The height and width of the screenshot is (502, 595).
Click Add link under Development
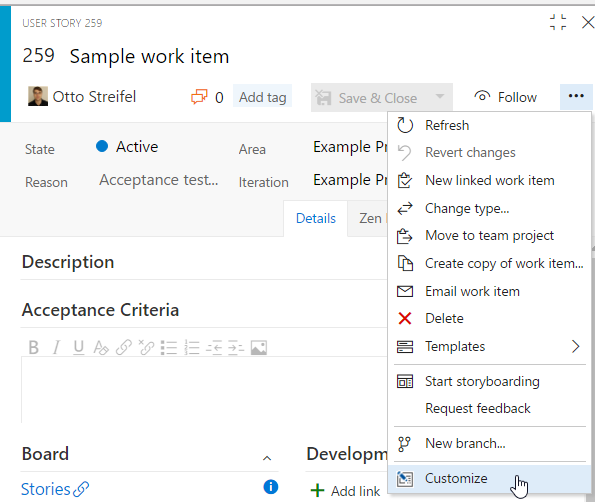(x=345, y=491)
